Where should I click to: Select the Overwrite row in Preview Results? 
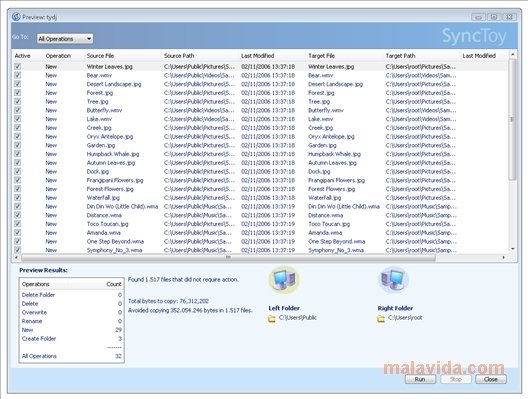click(71, 312)
